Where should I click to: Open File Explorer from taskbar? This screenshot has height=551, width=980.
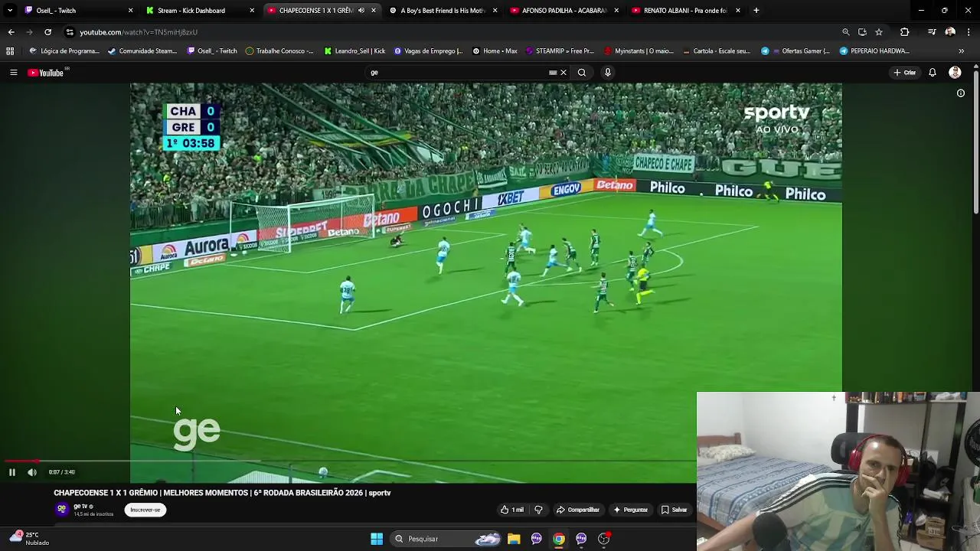tap(514, 539)
